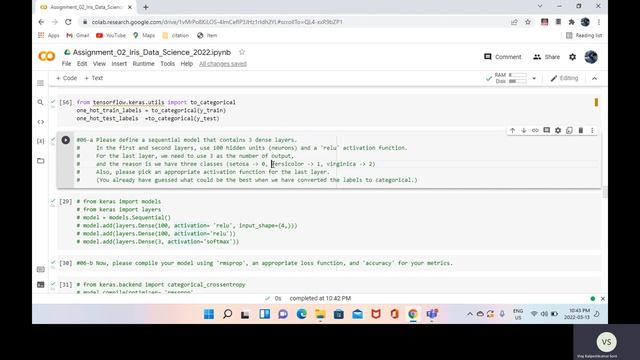Open table of contents sidebar icon
Image resolution: width=640 pixels, height=360 pixels.
tap(40, 83)
